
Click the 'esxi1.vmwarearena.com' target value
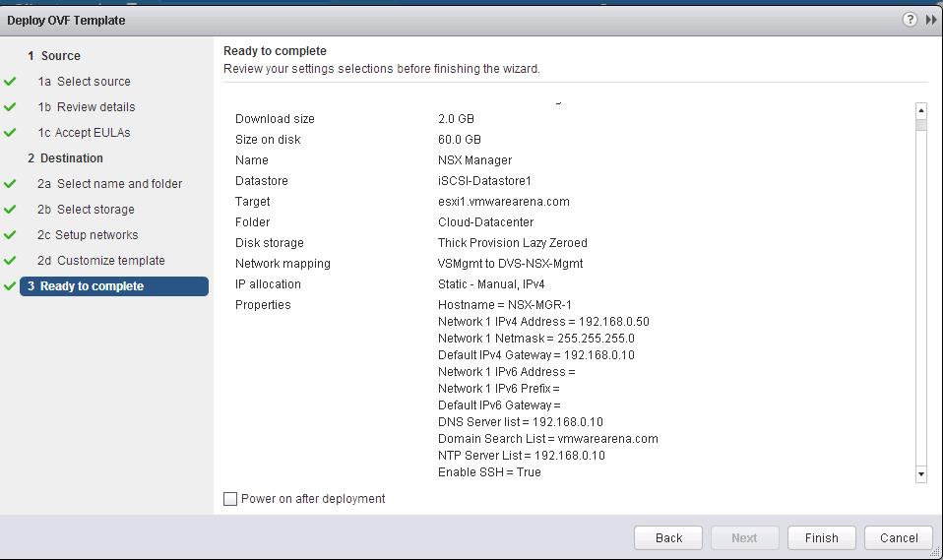503,202
